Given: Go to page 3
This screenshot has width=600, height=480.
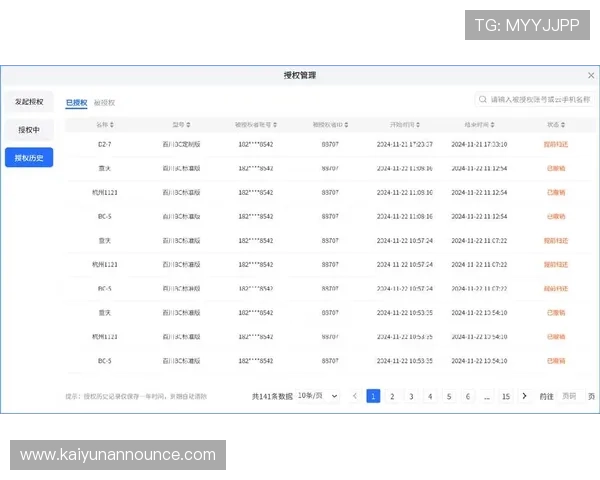Looking at the screenshot, I should coord(411,396).
